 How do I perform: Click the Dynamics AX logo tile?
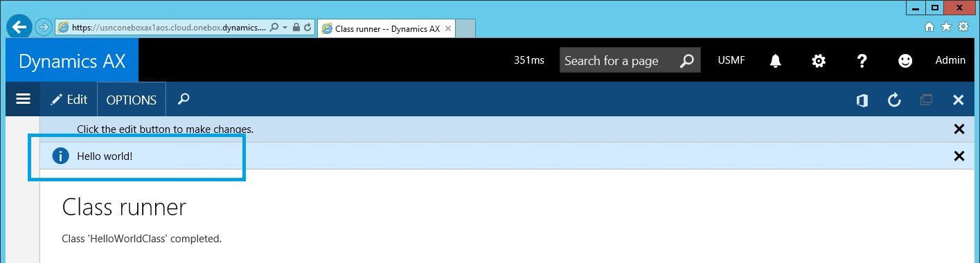coord(72,60)
